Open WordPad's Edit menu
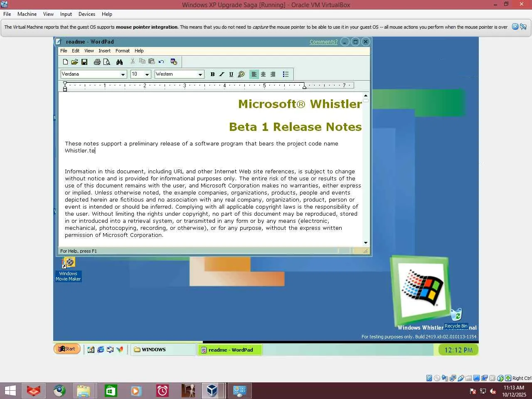Viewport: 532px width, 399px height. point(76,51)
